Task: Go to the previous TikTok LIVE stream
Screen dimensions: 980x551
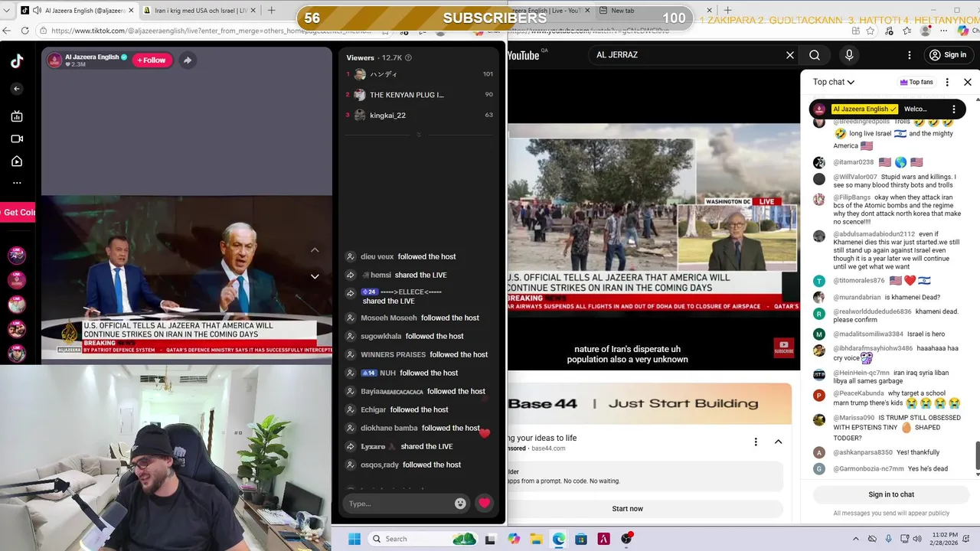Action: [x=315, y=250]
